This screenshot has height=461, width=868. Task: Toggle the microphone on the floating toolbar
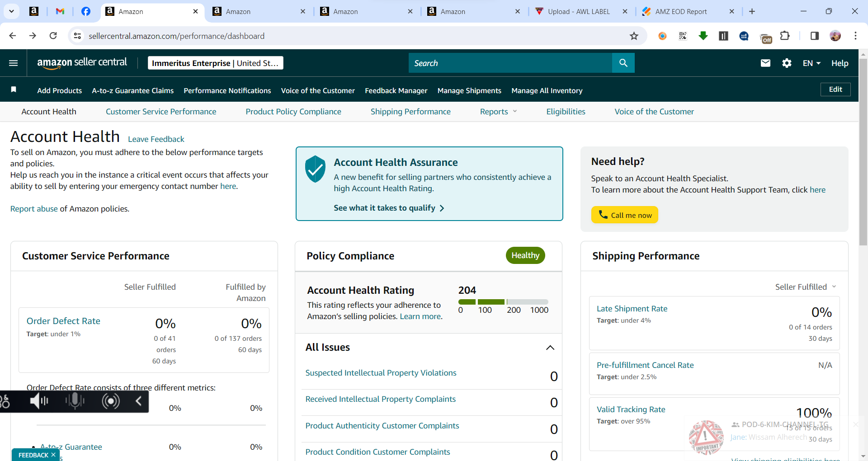[x=75, y=401]
